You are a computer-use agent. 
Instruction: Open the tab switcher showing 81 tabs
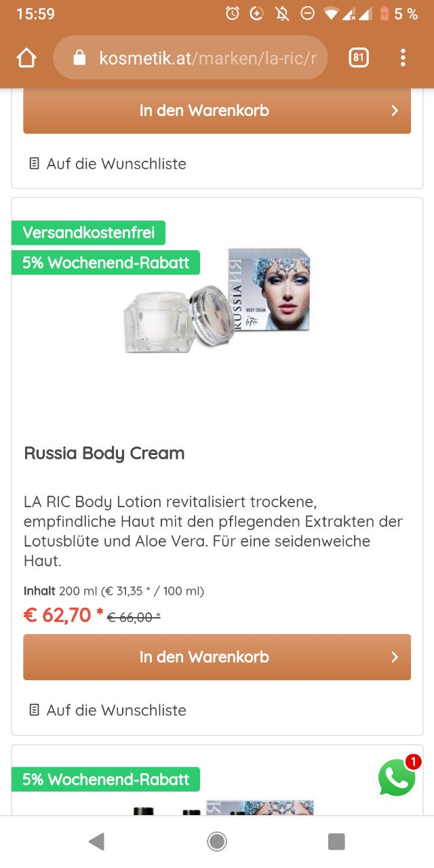359,58
